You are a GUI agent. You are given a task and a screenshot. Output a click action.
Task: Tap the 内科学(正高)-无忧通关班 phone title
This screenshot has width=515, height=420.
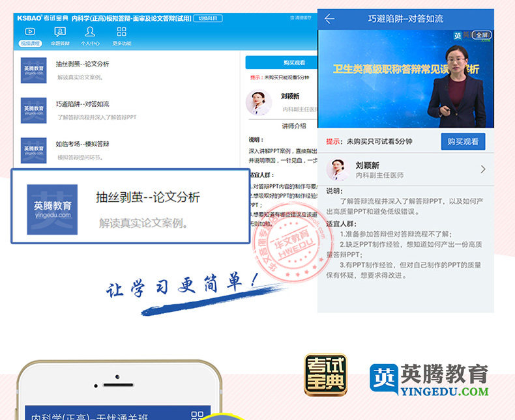coord(89,417)
